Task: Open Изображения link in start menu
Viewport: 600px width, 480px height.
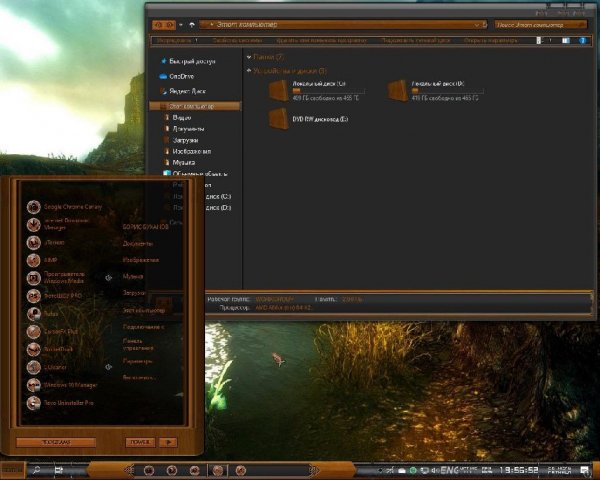Action: 141,260
